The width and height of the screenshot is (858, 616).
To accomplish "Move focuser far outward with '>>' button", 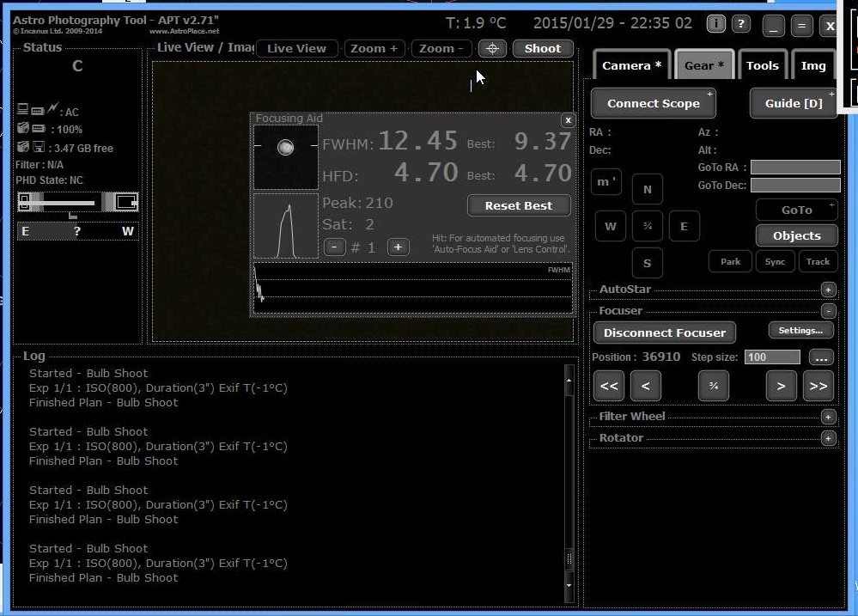I will pyautogui.click(x=818, y=386).
